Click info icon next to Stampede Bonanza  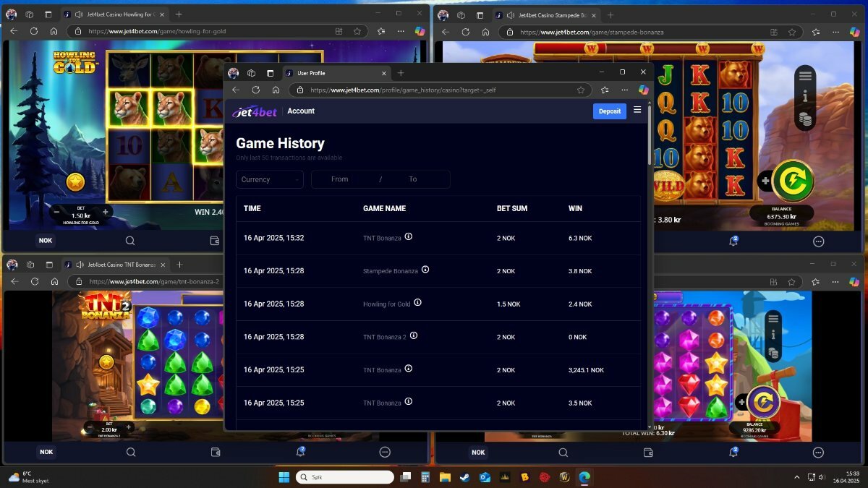425,270
